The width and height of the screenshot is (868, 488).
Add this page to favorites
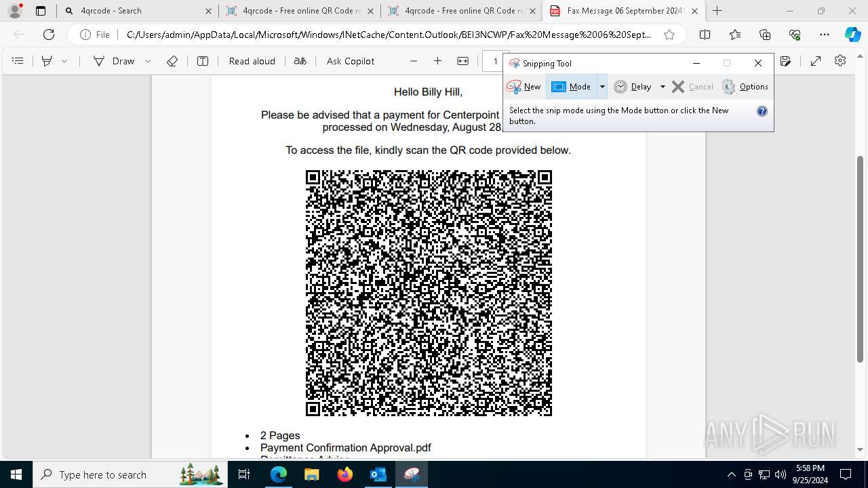point(669,35)
